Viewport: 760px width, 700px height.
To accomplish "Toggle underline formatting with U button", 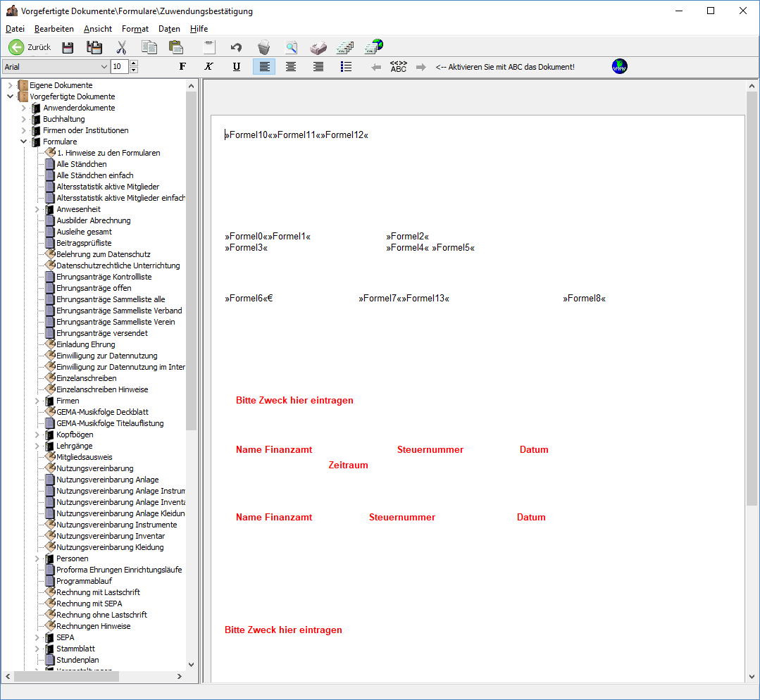I will (237, 66).
